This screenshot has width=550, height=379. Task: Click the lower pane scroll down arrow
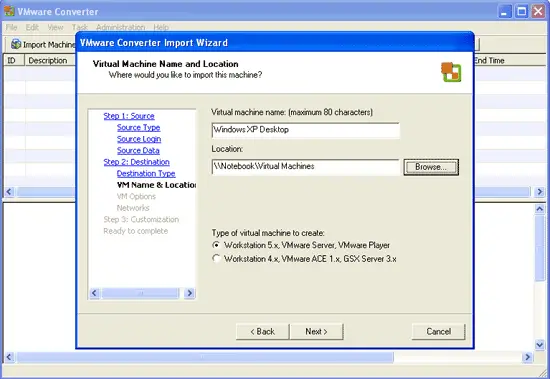[x=539, y=345]
